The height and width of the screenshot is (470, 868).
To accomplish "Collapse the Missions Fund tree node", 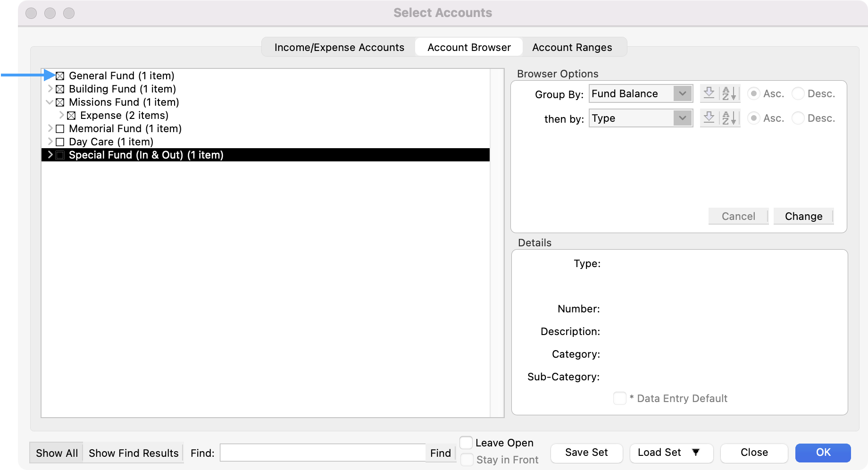I will [50, 102].
